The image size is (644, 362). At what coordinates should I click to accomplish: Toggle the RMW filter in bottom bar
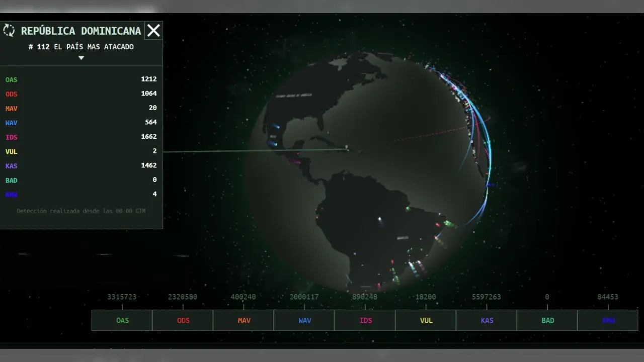click(x=608, y=320)
